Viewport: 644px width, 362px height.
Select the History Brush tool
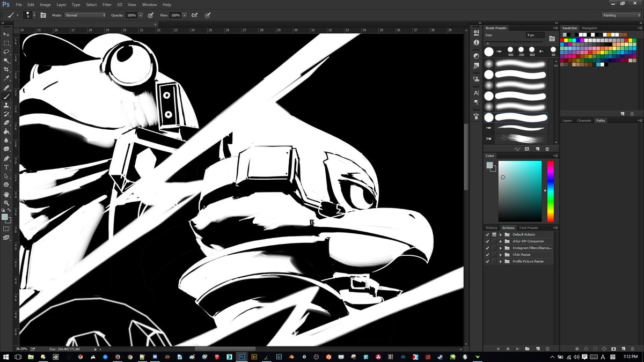coord(6,114)
